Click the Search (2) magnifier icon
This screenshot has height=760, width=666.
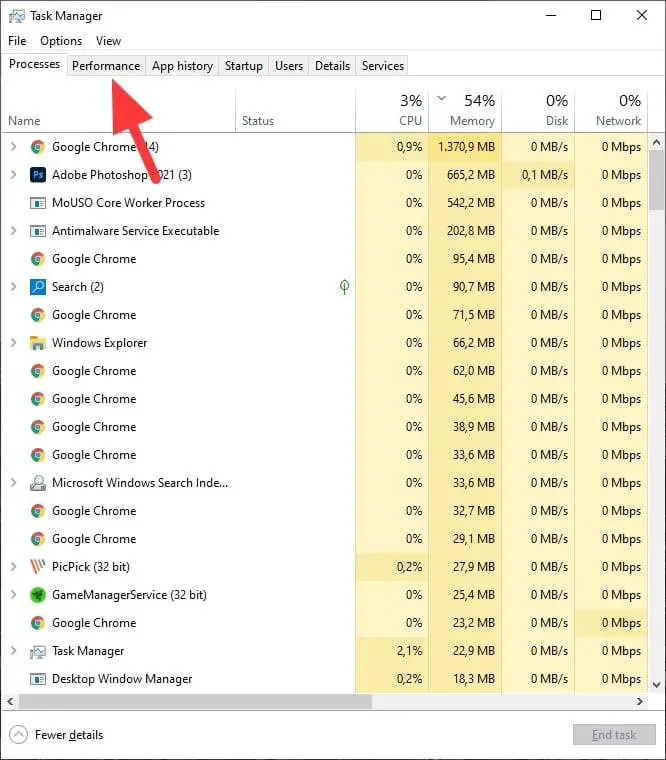click(x=38, y=287)
